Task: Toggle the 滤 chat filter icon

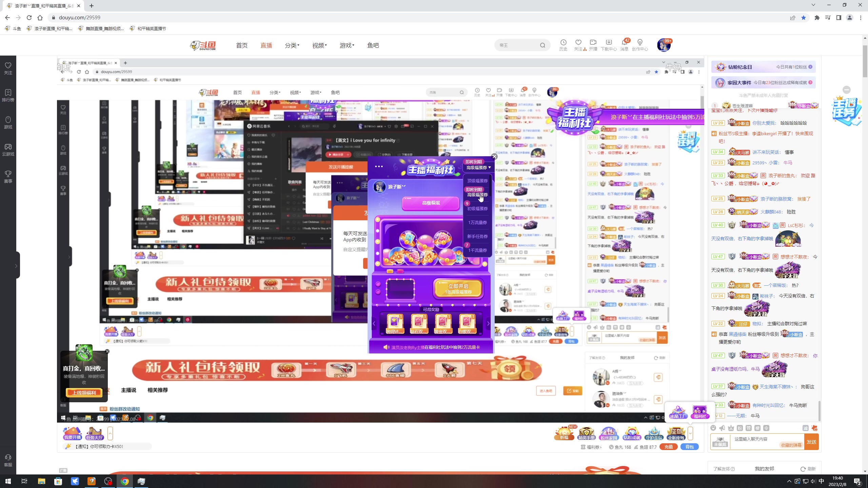Action: click(806, 428)
